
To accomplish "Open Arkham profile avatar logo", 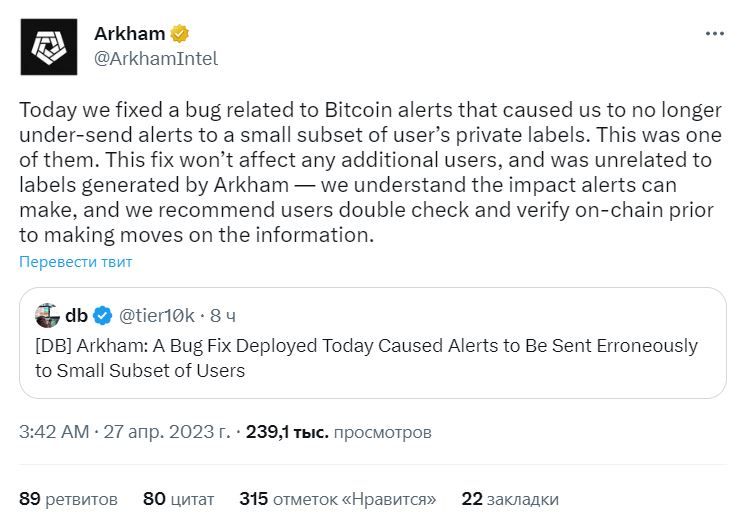I will [49, 47].
